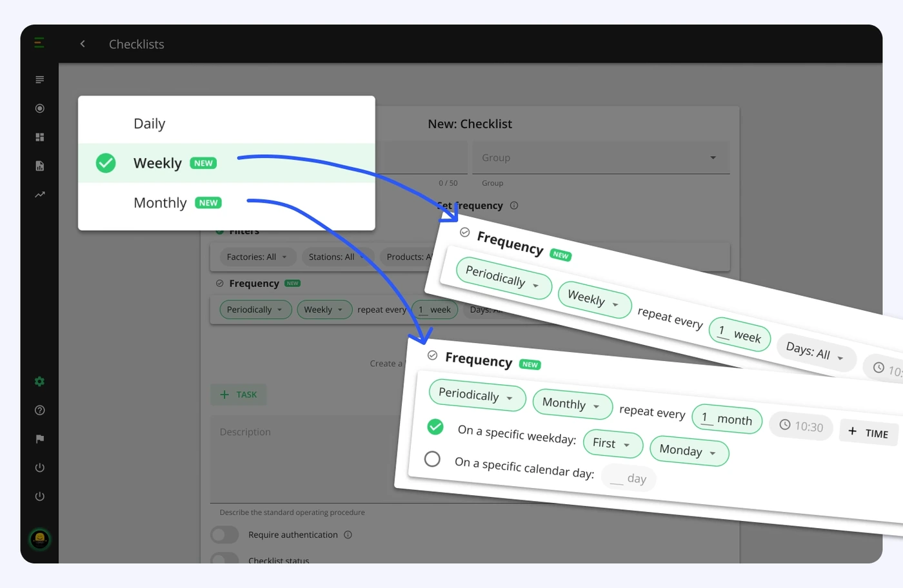Click the calendar 'day' number field
Screen dimensions: 903x588
[628, 478]
